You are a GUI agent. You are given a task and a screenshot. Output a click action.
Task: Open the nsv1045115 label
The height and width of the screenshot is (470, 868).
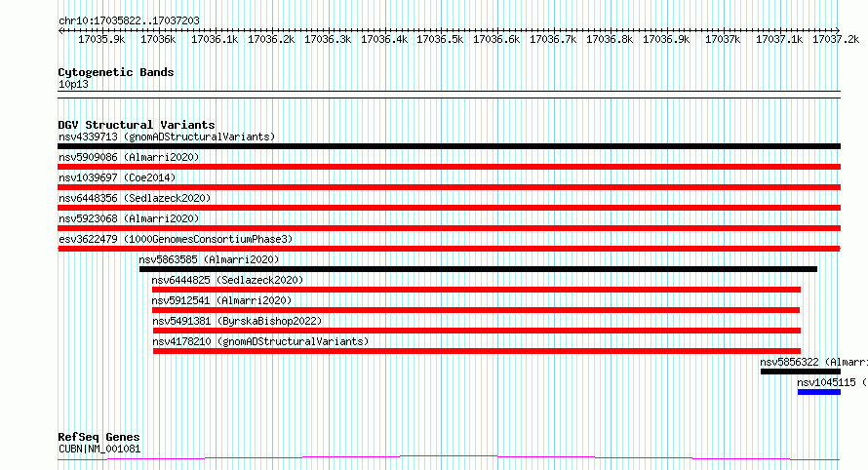pos(832,382)
